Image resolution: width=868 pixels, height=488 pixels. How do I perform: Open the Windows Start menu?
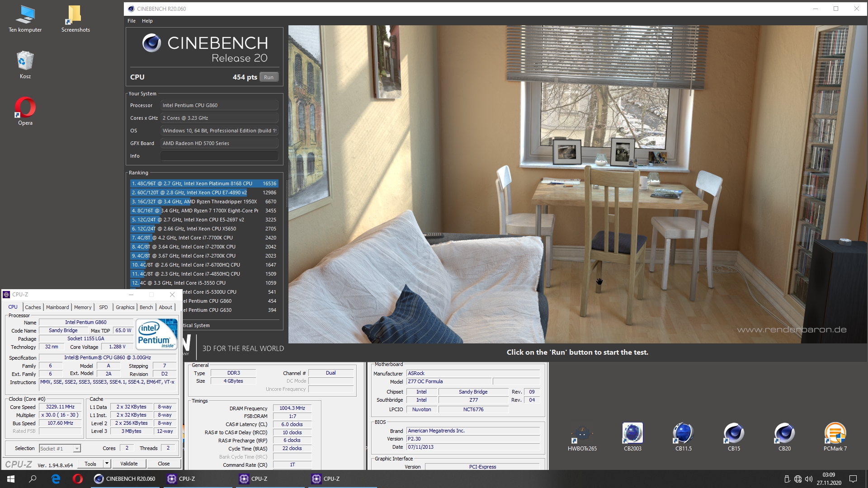pos(11,479)
